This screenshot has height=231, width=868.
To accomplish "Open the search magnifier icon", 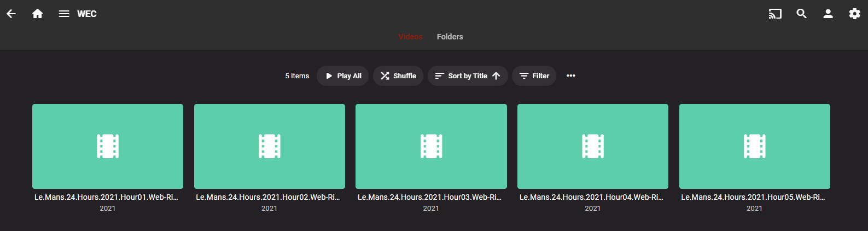I will pos(801,14).
